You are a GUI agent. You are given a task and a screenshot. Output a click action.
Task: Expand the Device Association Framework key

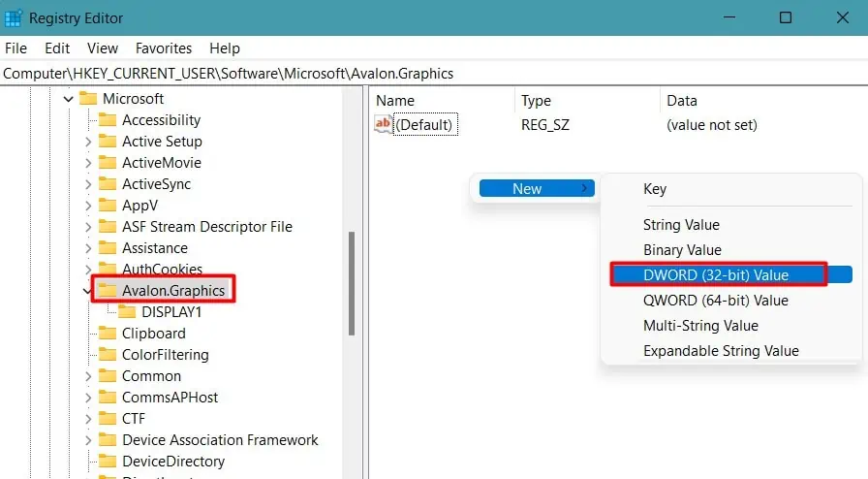pyautogui.click(x=88, y=440)
